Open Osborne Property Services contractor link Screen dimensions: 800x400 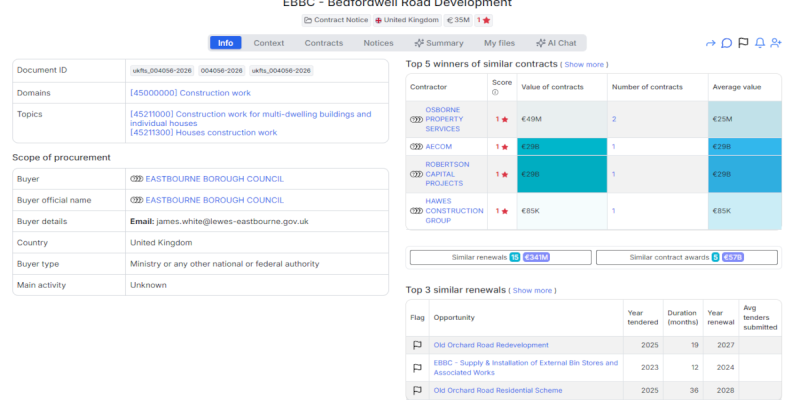pyautogui.click(x=444, y=119)
